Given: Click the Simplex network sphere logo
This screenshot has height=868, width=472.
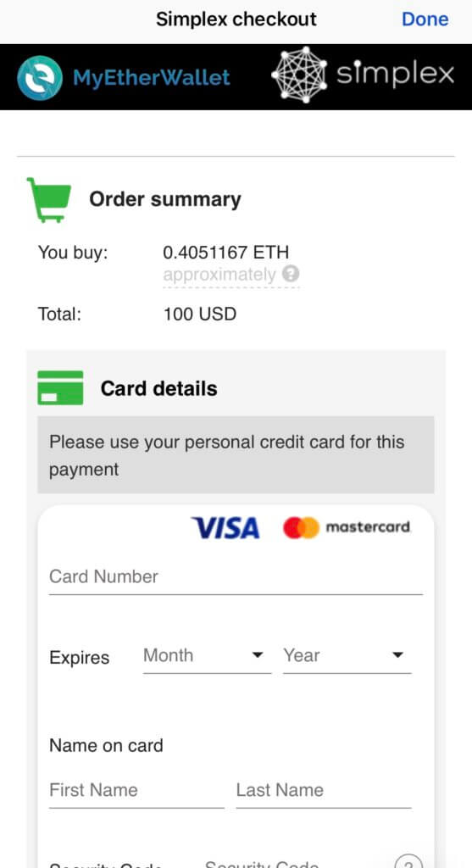Looking at the screenshot, I should [x=299, y=75].
